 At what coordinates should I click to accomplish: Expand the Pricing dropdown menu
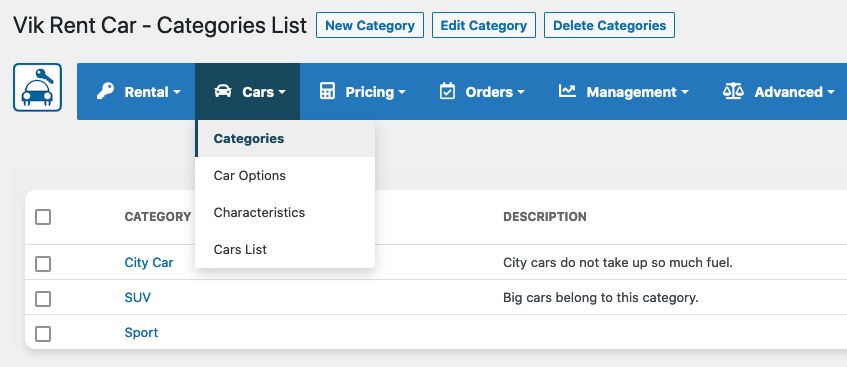pyautogui.click(x=362, y=91)
